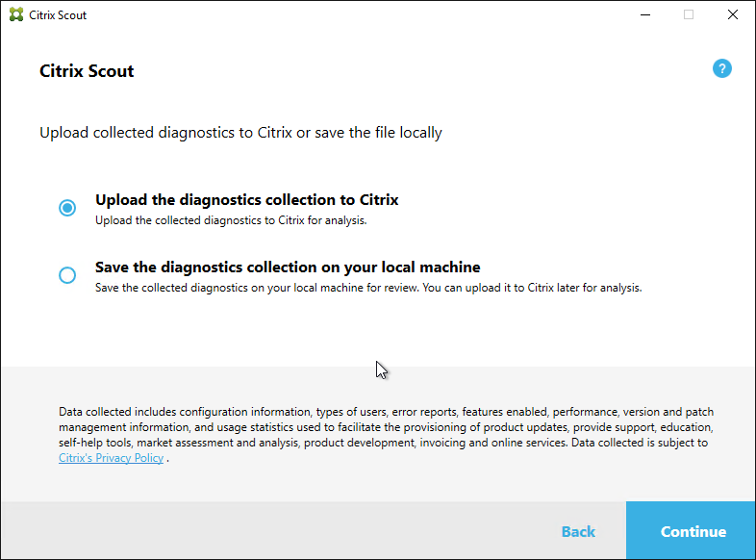Viewport: 756px width, 560px height.
Task: Open Citrix's Privacy Policy link
Action: (x=111, y=458)
